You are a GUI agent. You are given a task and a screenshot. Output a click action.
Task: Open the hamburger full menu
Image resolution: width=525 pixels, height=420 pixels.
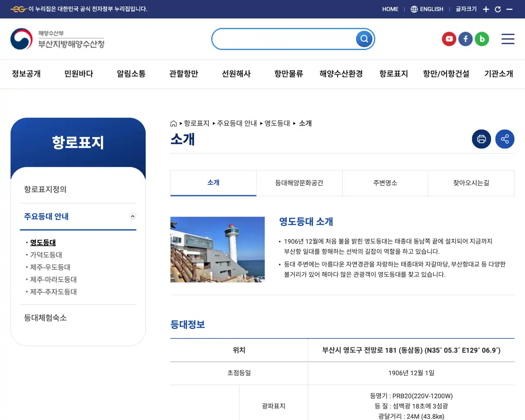pos(508,39)
